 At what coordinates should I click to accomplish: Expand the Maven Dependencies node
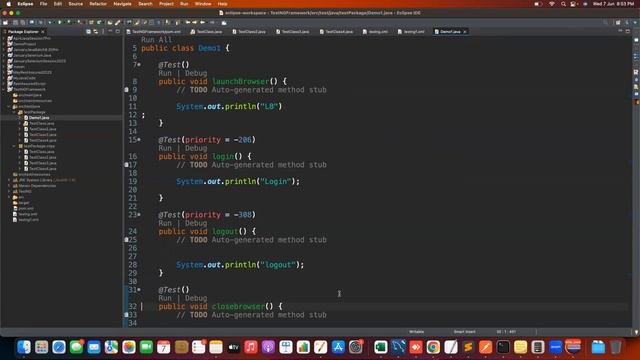coord(9,186)
